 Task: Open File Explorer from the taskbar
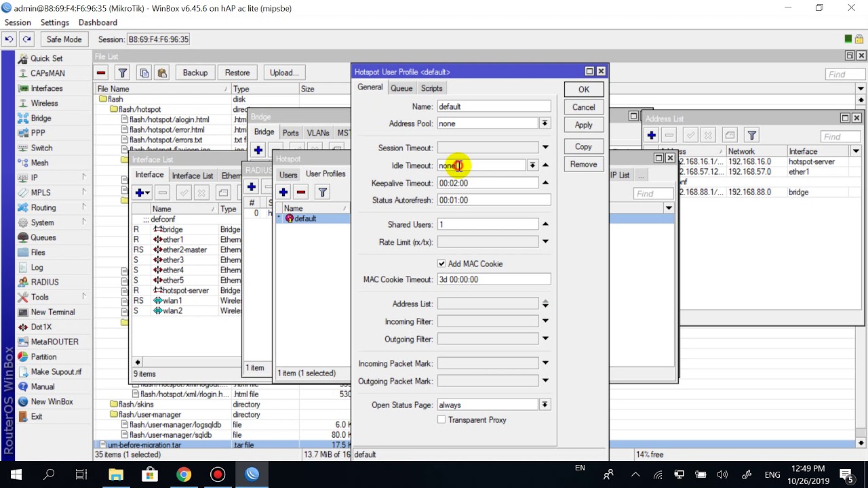point(115,474)
